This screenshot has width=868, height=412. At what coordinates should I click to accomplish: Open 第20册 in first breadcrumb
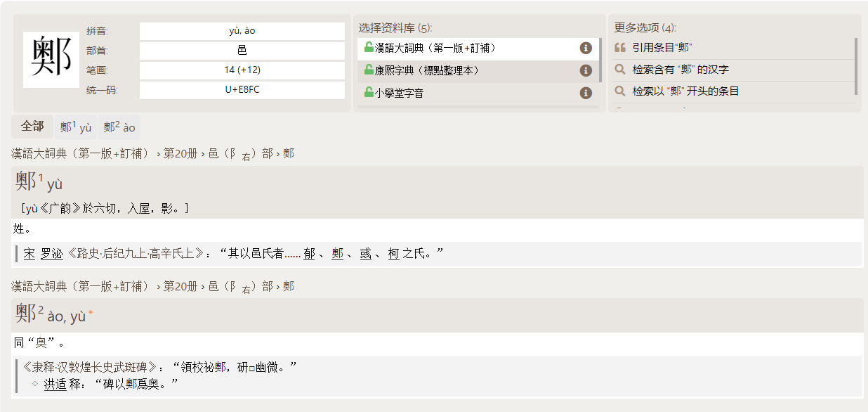[x=180, y=153]
